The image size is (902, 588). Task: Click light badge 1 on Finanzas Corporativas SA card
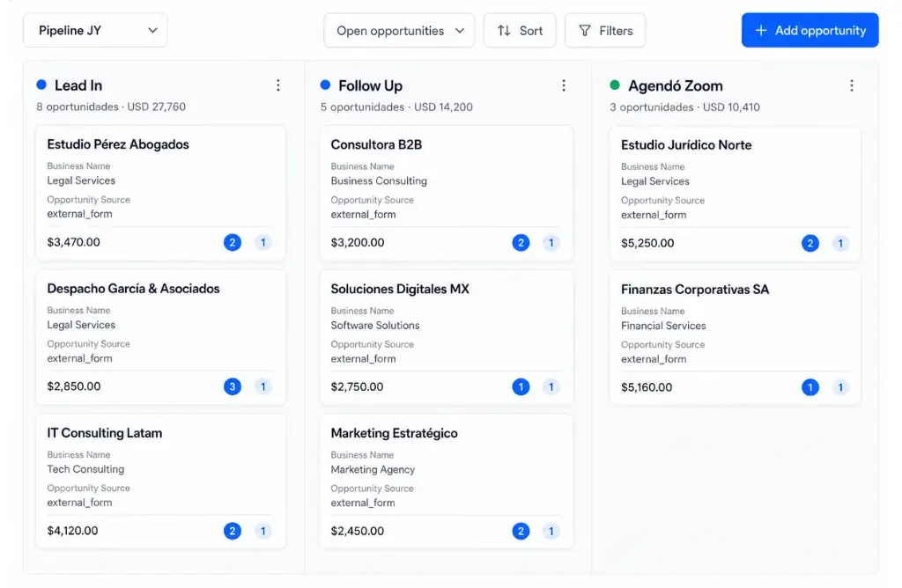point(840,388)
